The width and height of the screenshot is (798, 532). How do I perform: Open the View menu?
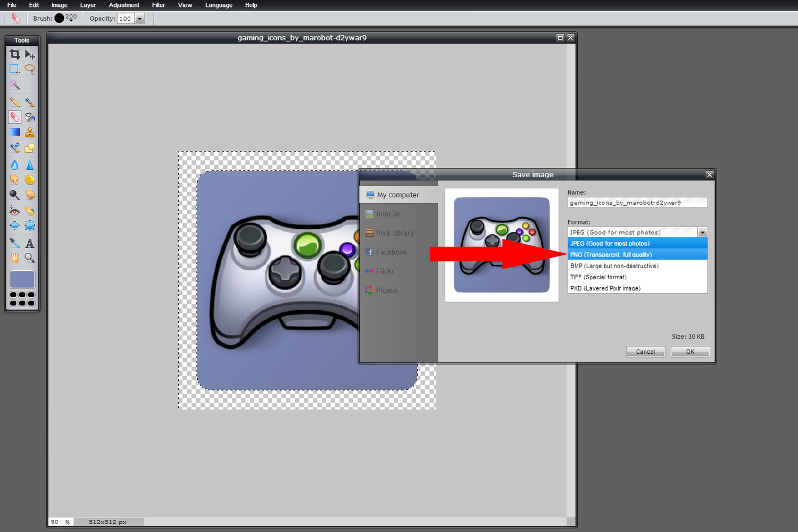tap(185, 5)
